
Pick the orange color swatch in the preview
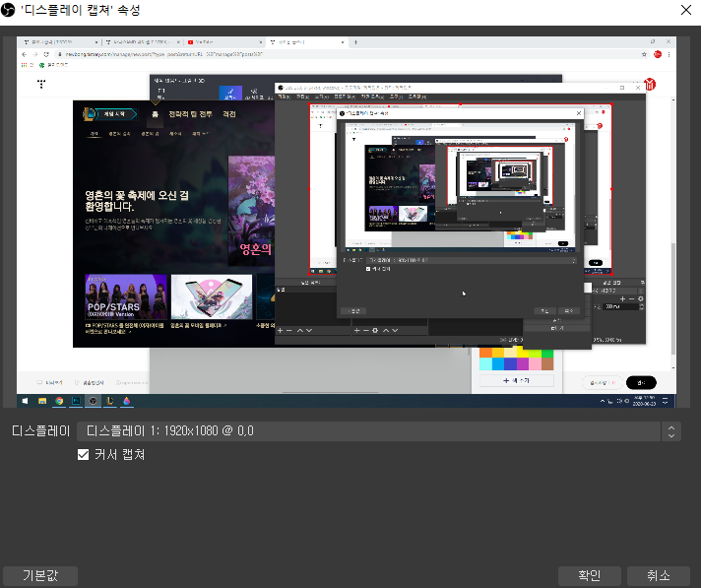tap(486, 353)
